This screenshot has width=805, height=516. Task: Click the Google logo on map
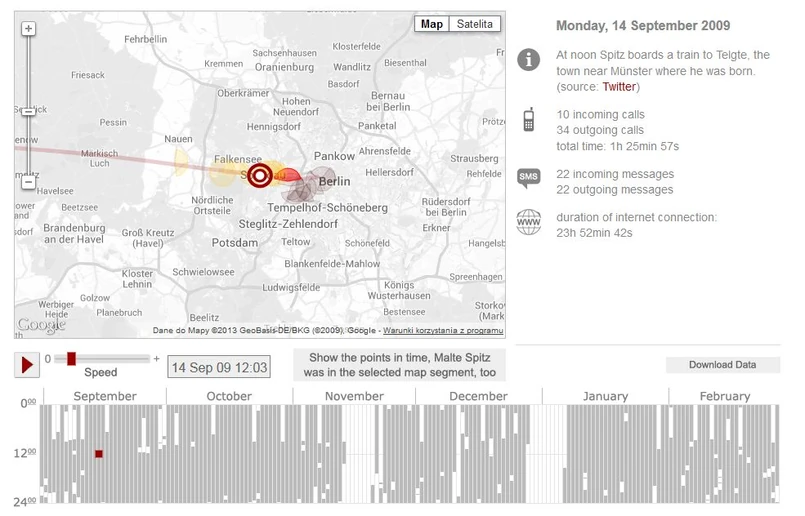click(41, 325)
